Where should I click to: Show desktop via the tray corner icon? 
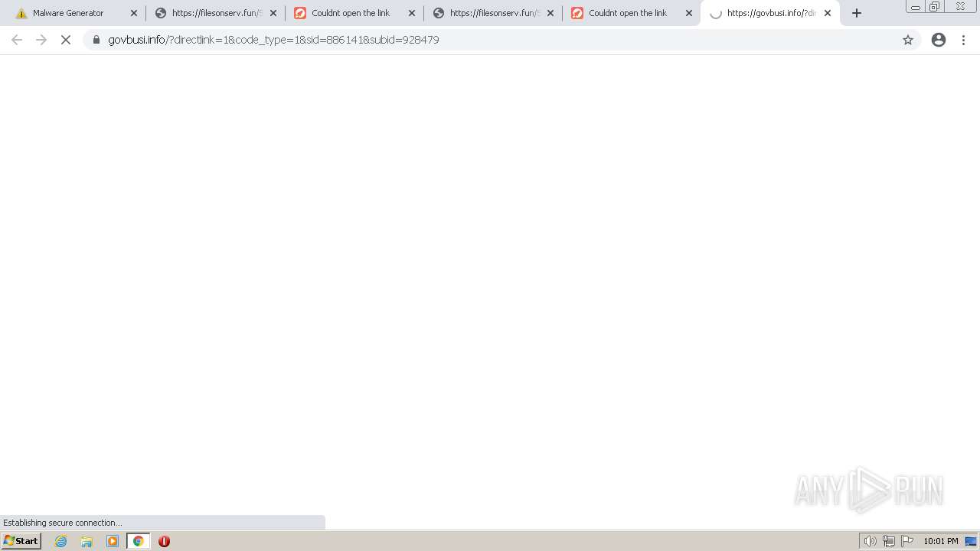pos(972,541)
